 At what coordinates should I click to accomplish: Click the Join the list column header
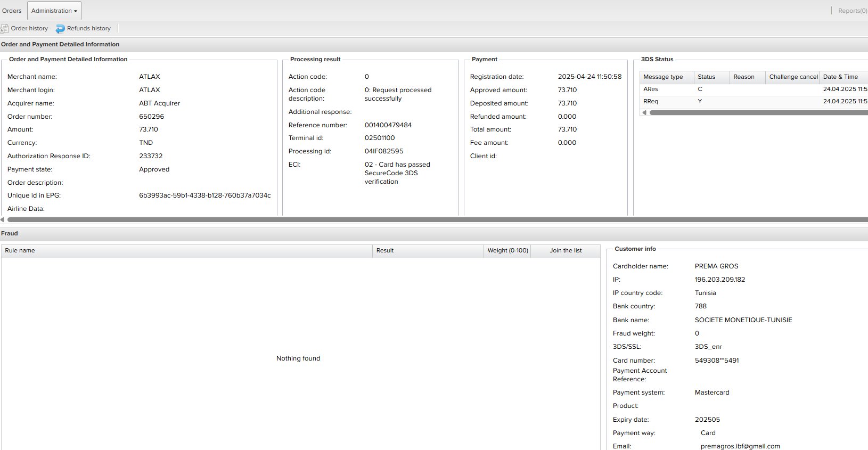pyautogui.click(x=566, y=250)
